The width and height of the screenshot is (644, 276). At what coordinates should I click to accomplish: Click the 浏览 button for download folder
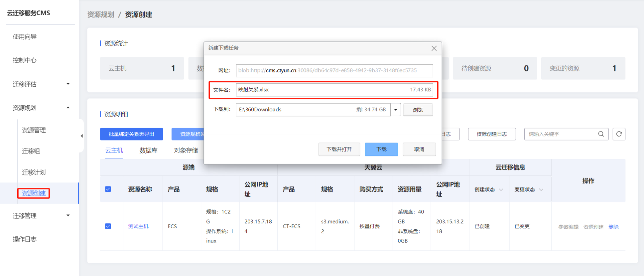click(418, 110)
